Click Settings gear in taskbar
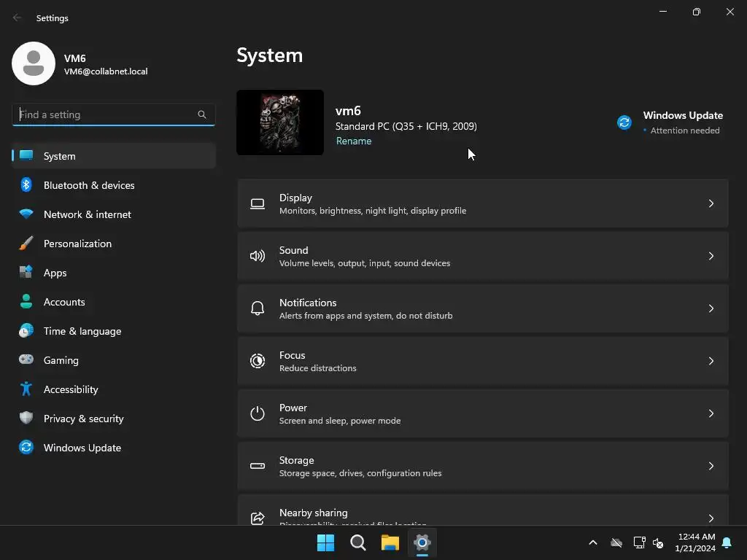747x560 pixels. 422,542
